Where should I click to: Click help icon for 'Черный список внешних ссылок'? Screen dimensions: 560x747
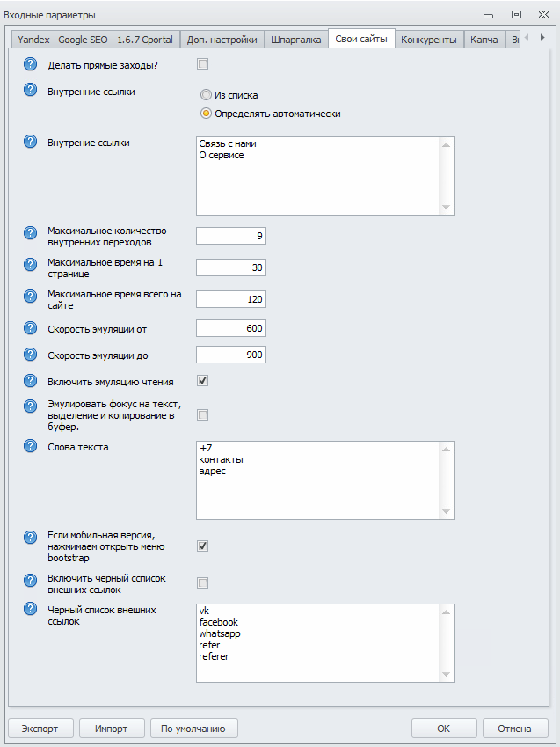coord(31,609)
